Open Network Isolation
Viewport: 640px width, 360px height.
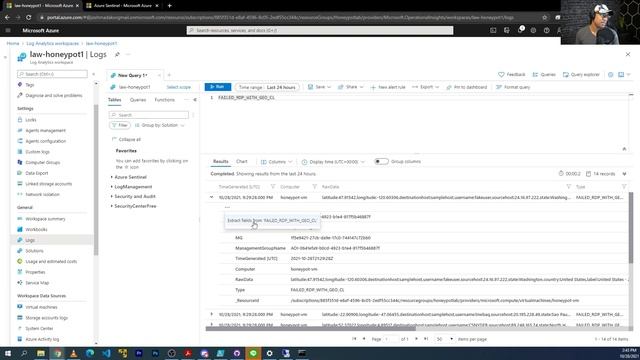pos(42,195)
